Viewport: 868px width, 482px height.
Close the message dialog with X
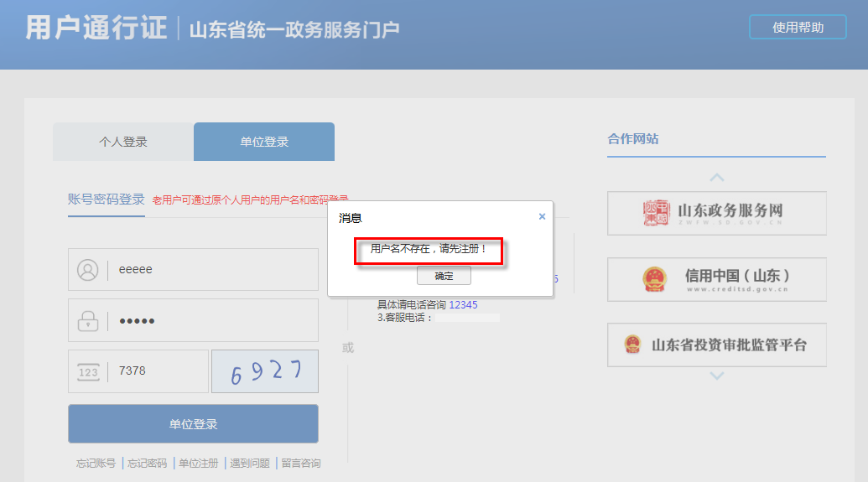point(542,216)
